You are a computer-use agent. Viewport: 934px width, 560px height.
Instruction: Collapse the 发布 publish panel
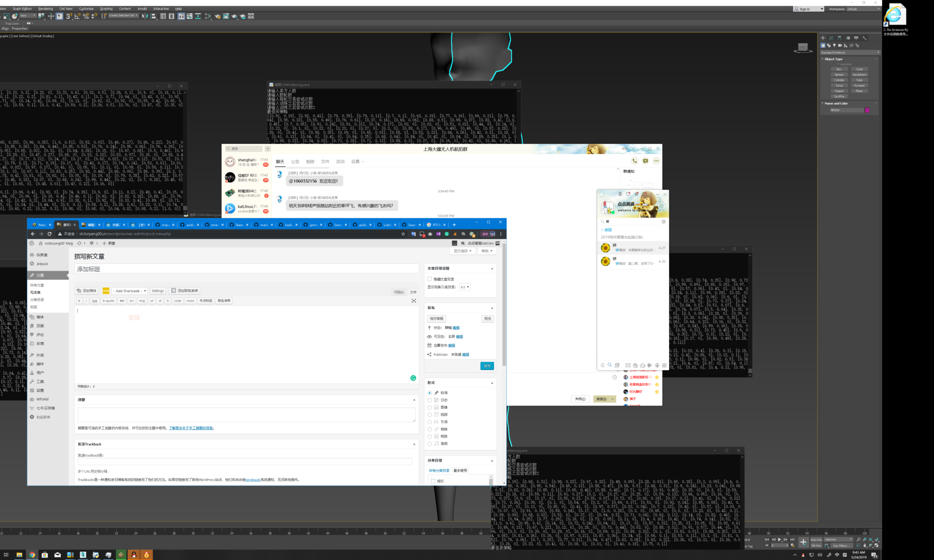pyautogui.click(x=492, y=308)
